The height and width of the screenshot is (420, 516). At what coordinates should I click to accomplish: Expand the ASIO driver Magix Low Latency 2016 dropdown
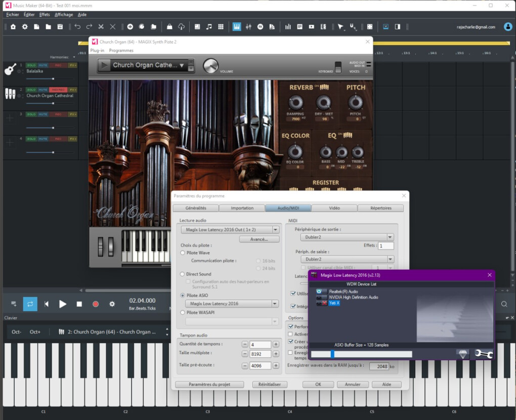(x=275, y=304)
